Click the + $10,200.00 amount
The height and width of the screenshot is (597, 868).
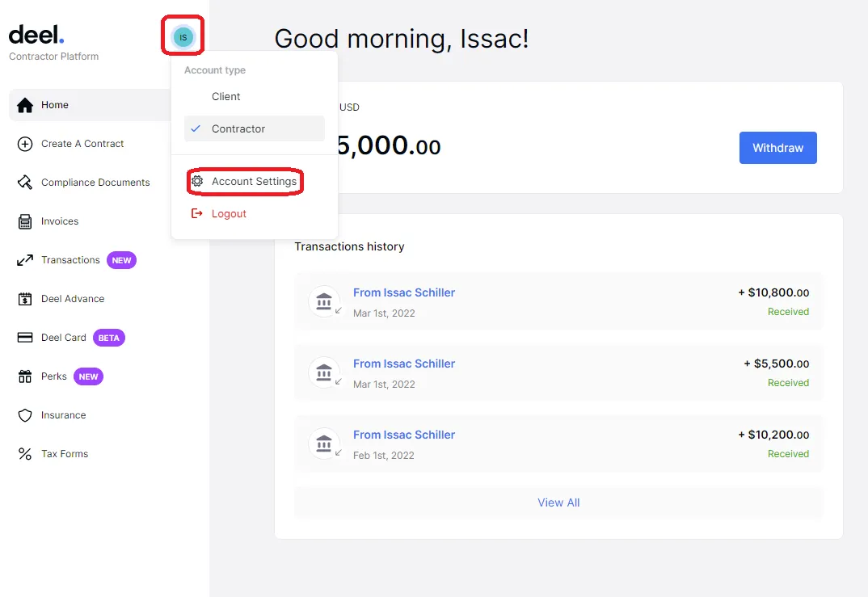773,435
